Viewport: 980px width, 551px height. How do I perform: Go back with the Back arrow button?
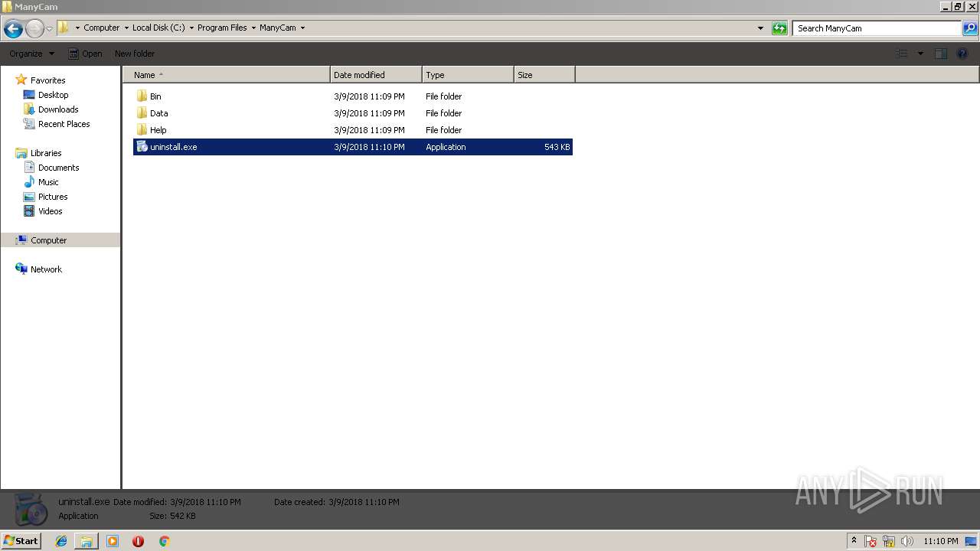pyautogui.click(x=13, y=29)
